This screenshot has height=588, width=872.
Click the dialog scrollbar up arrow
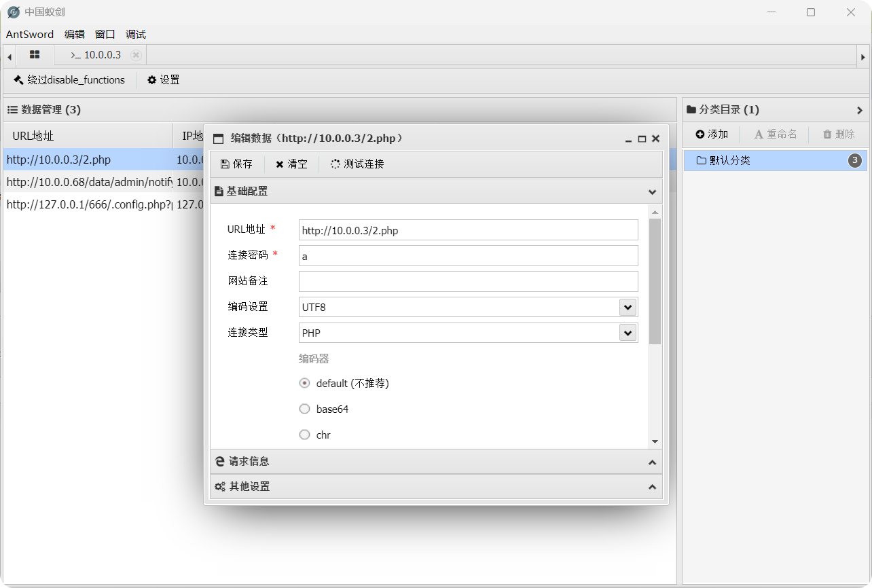tap(655, 213)
